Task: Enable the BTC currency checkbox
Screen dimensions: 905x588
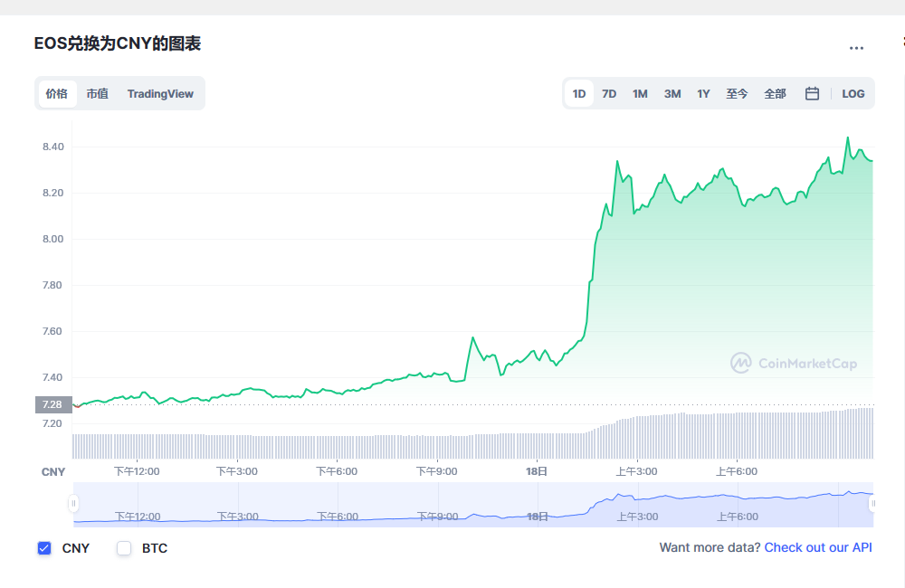Action: [124, 548]
